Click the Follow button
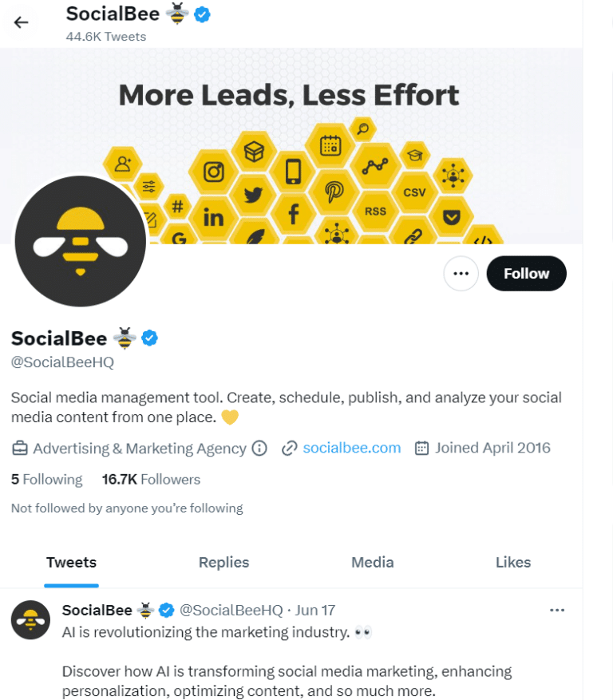This screenshot has height=700, width=613. tap(526, 273)
